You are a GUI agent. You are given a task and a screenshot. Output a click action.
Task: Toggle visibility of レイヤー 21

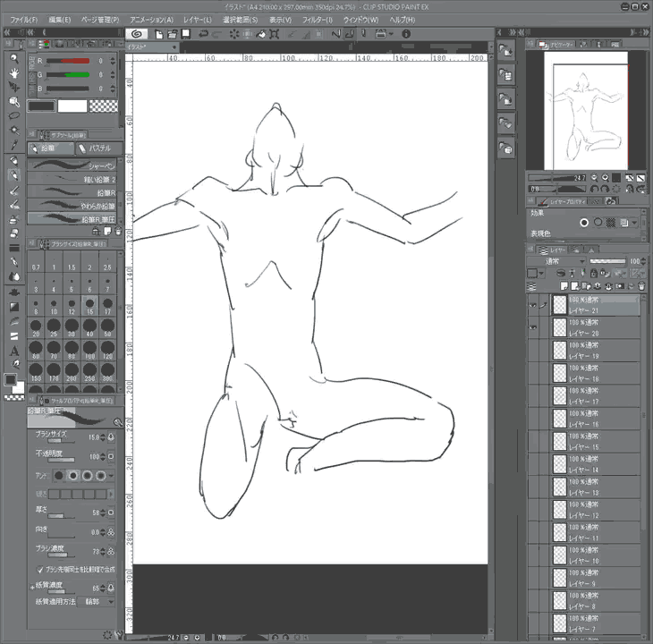pos(531,304)
